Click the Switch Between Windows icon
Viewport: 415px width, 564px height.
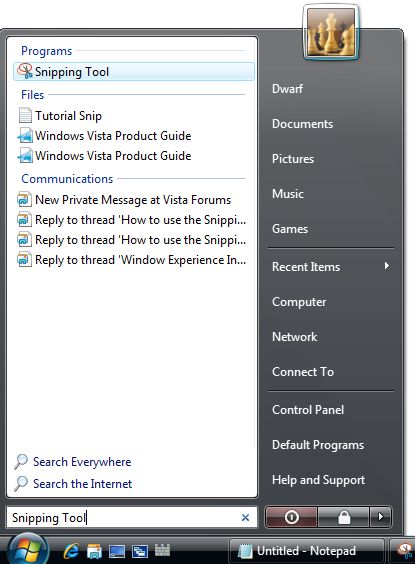coord(140,551)
